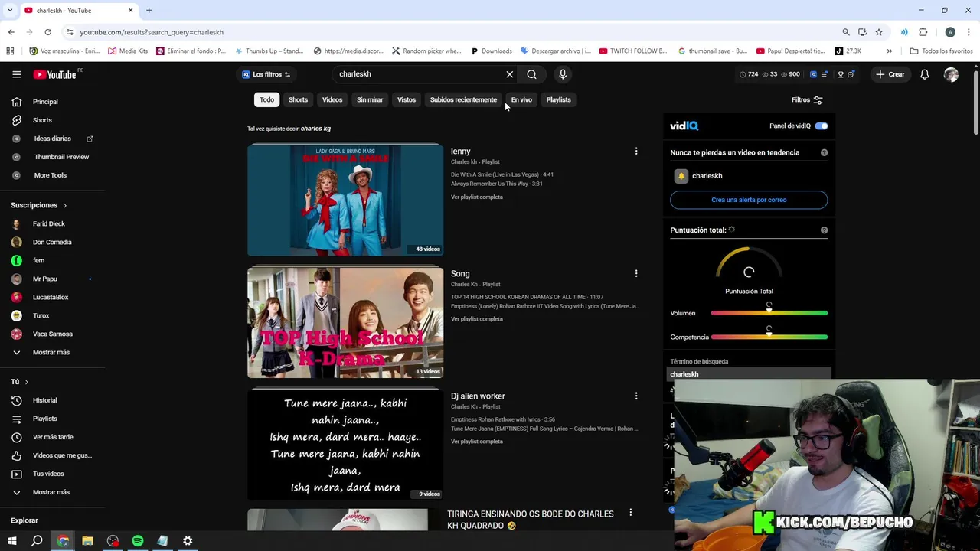The height and width of the screenshot is (551, 980).
Task: Open Los filtros vidIQ dropdown
Action: (266, 74)
